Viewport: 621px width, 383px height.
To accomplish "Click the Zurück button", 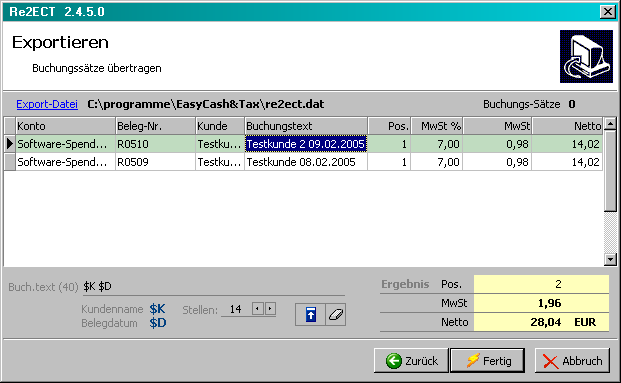I will pos(411,361).
